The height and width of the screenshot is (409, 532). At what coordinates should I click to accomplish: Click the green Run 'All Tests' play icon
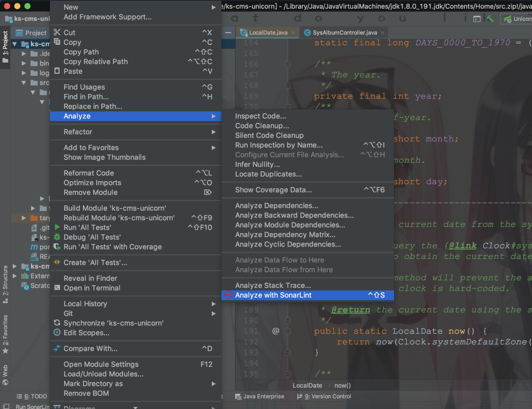[57, 227]
